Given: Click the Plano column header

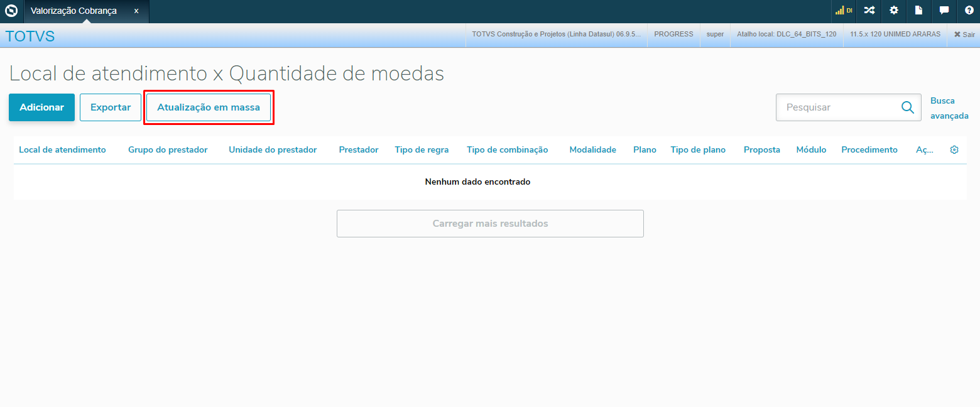Looking at the screenshot, I should pos(645,149).
